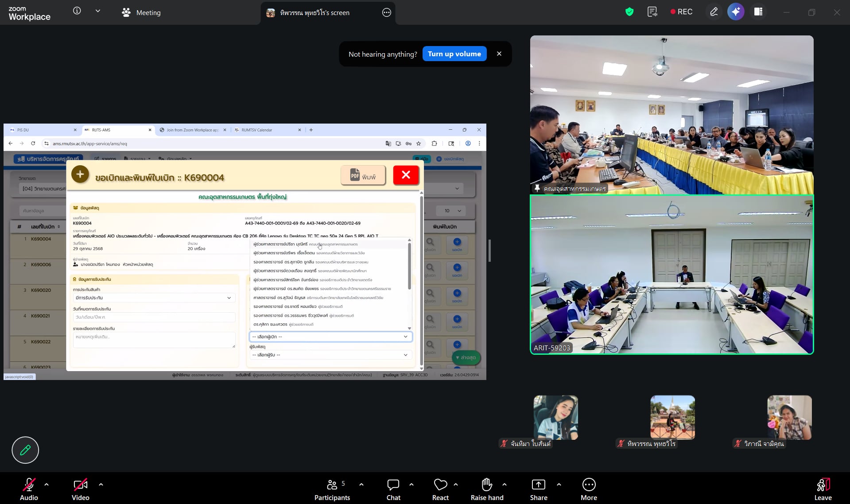Screen dimensions: 850x504
Task: Raise hand in the meeting
Action: tap(487, 485)
